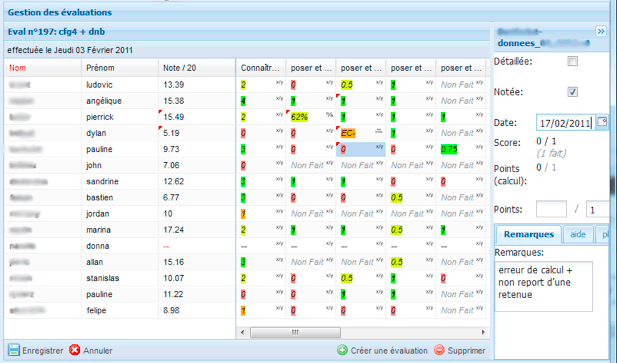
Task: Click the horizontal scrollbar thumb
Action: 295,332
